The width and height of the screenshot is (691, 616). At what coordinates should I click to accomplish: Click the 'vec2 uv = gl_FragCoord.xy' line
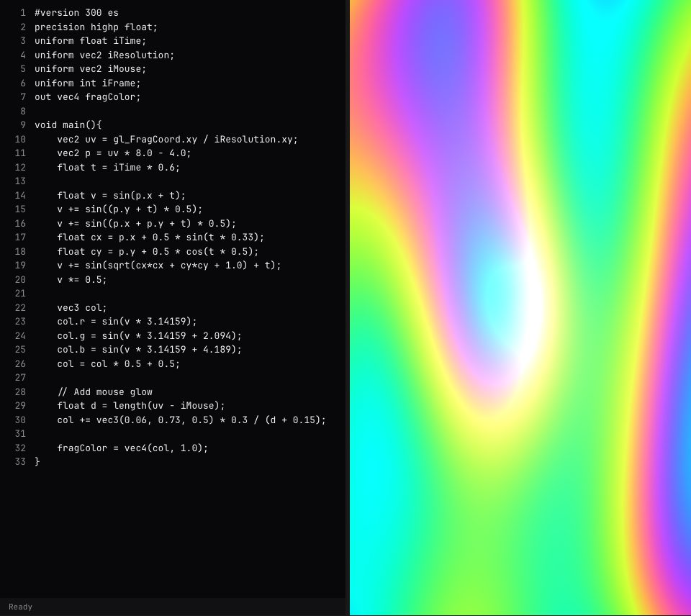pyautogui.click(x=178, y=139)
